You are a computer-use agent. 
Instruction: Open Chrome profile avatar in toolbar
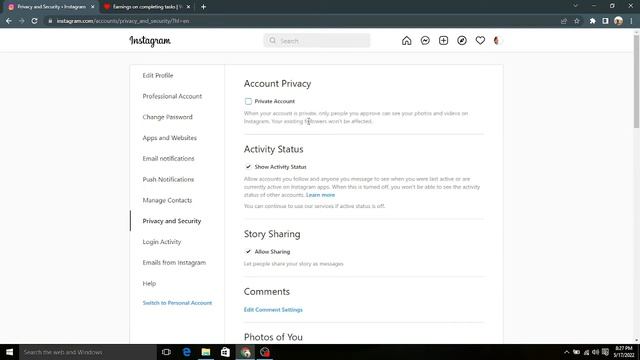pyautogui.click(x=618, y=21)
